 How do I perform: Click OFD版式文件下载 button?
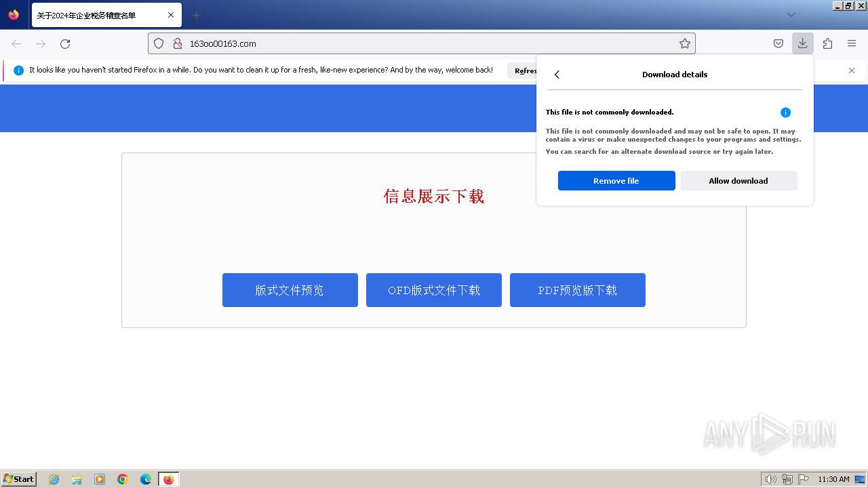pyautogui.click(x=434, y=290)
